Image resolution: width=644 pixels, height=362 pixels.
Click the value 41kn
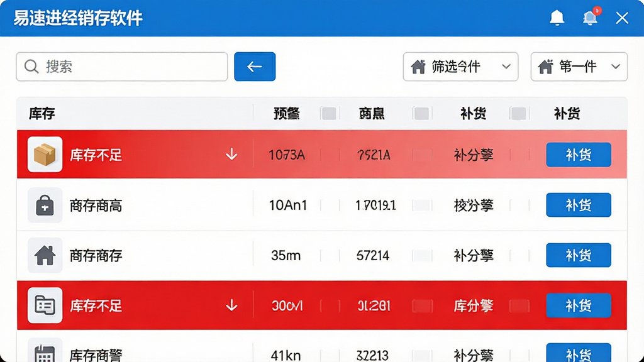coord(286,355)
